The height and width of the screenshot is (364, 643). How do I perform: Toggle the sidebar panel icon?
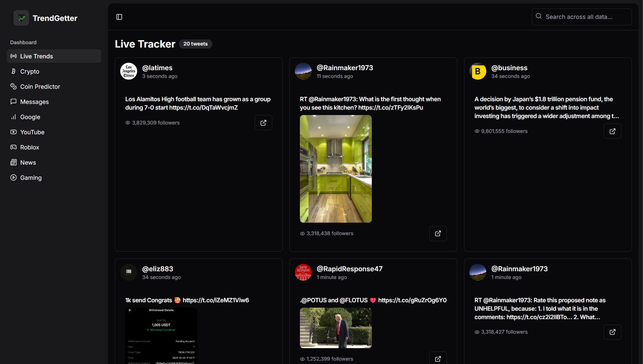coord(119,17)
